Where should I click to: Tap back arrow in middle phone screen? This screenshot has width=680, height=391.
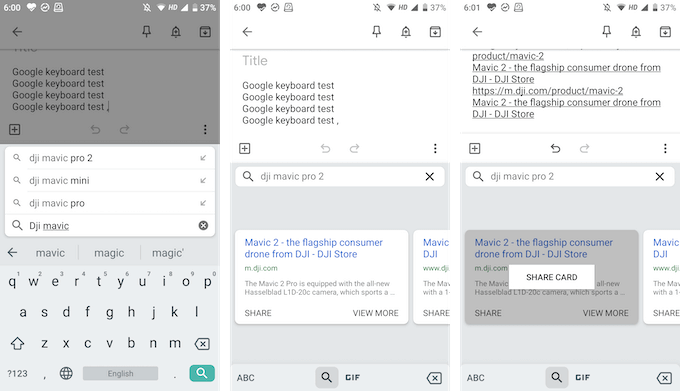tap(247, 32)
